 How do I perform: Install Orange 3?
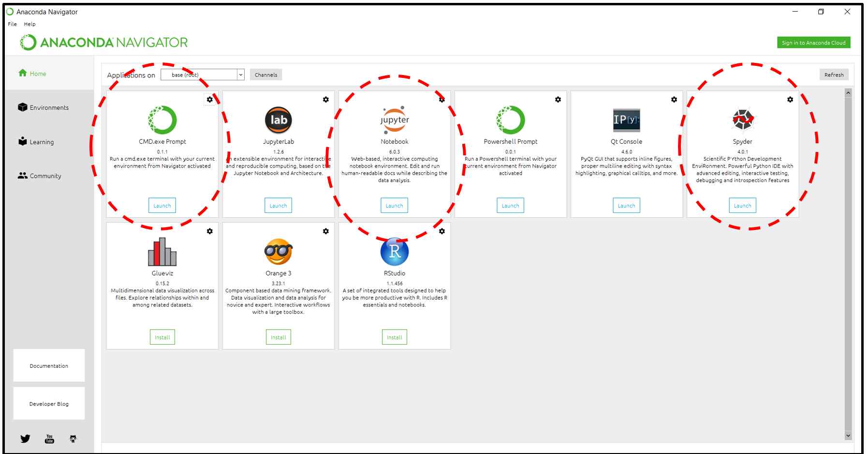click(278, 337)
